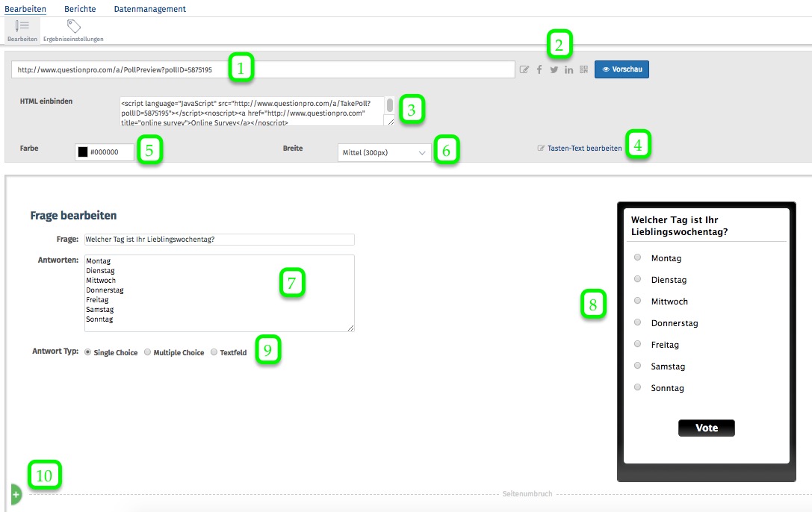Choose Montag in the poll preview
Viewport: 812px width, 512px height.
pyautogui.click(x=637, y=257)
